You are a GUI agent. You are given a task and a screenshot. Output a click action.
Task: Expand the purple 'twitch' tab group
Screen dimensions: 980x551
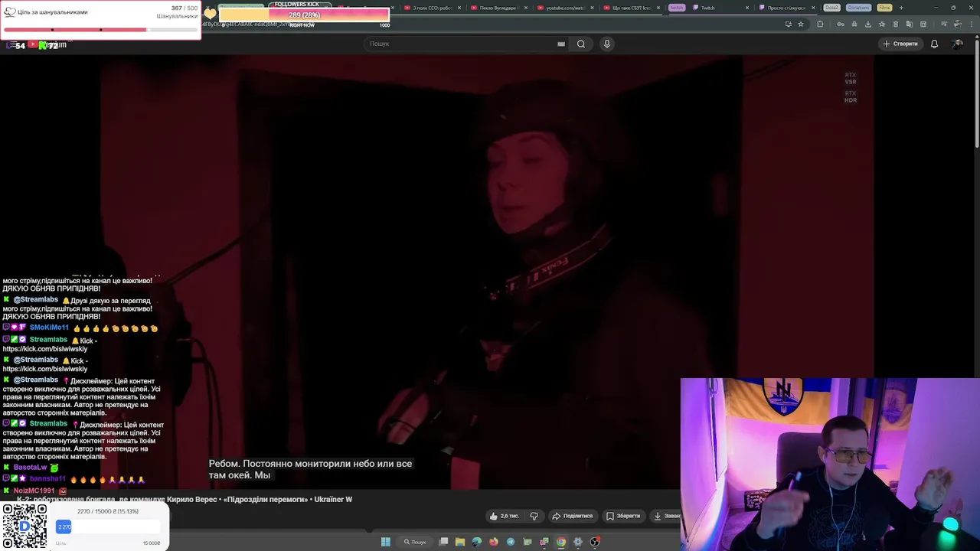pyautogui.click(x=677, y=8)
